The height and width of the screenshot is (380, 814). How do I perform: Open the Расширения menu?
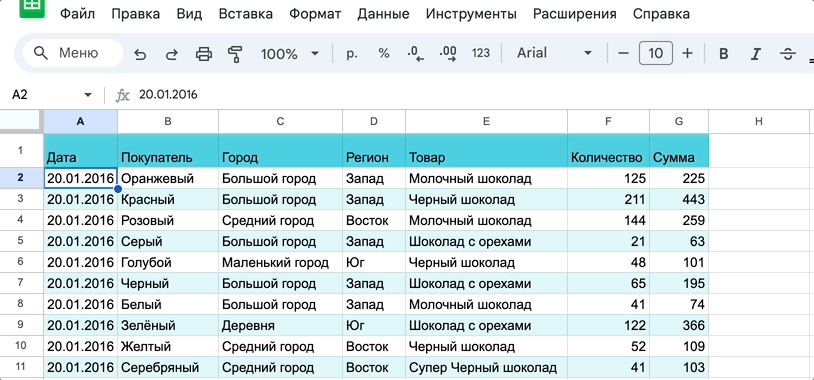575,14
